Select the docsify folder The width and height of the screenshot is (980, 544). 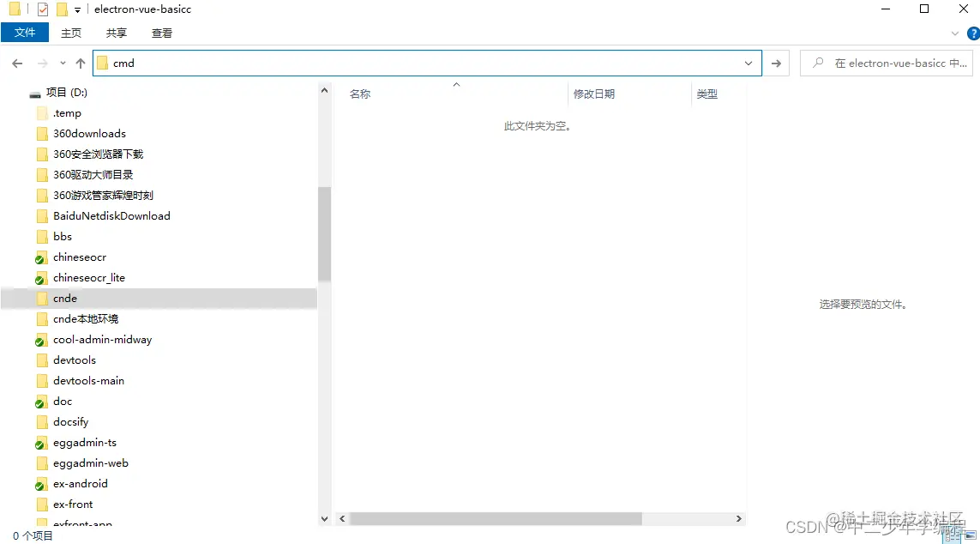[70, 423]
